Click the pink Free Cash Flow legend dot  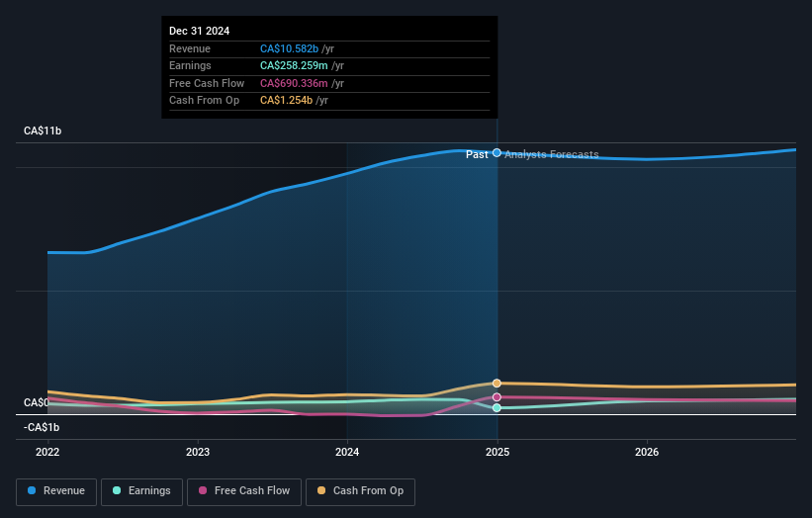tap(203, 490)
